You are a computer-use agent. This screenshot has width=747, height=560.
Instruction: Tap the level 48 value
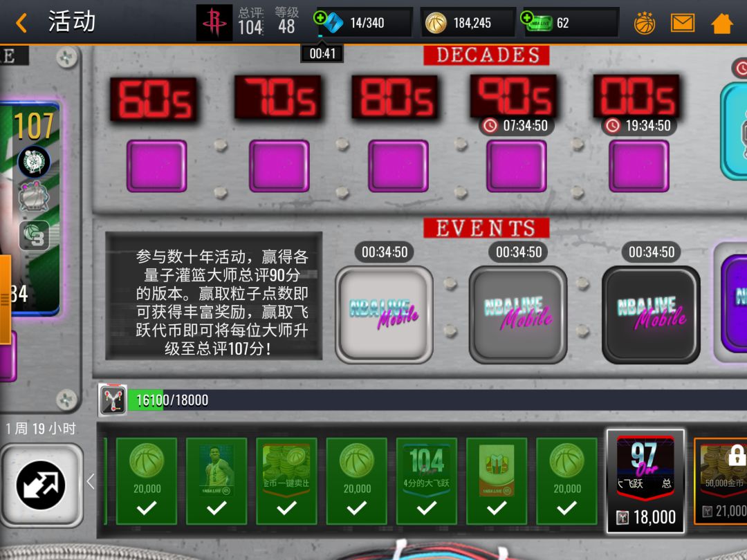tap(286, 27)
